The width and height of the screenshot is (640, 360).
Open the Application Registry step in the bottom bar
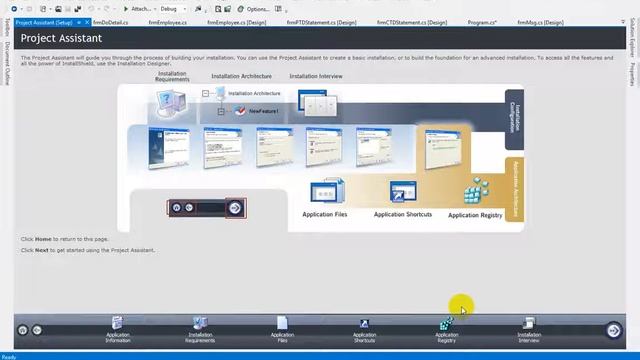447,330
